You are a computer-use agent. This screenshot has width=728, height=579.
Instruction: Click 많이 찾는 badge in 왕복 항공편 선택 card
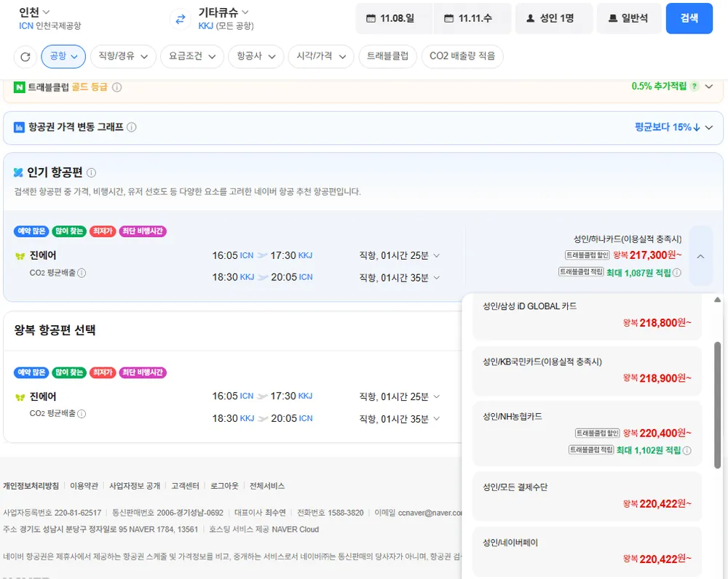click(x=69, y=372)
